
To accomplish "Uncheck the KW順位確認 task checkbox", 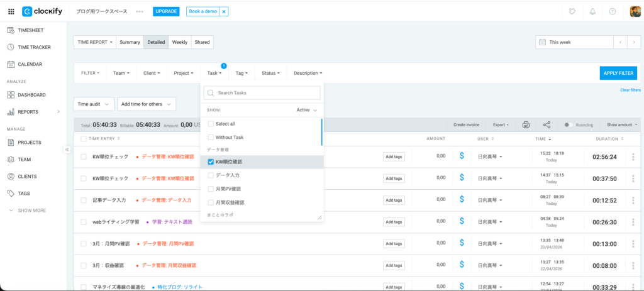I will (211, 162).
